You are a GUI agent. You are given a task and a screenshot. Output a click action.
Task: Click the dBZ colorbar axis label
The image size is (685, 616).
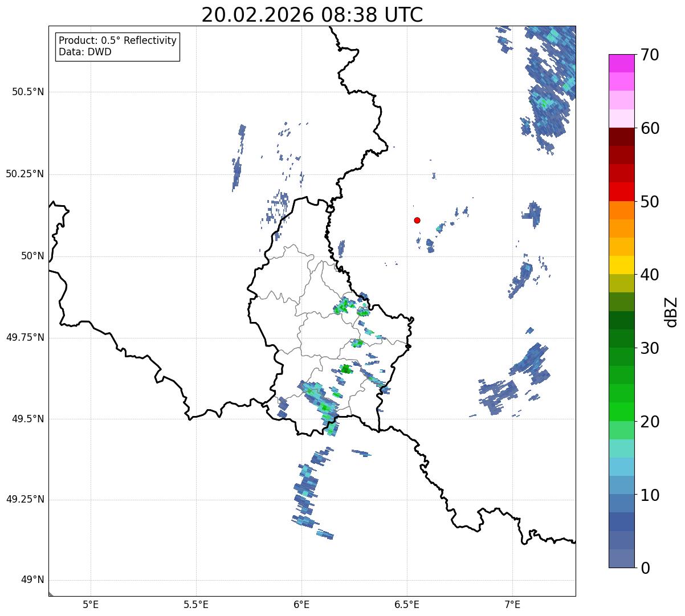(671, 311)
